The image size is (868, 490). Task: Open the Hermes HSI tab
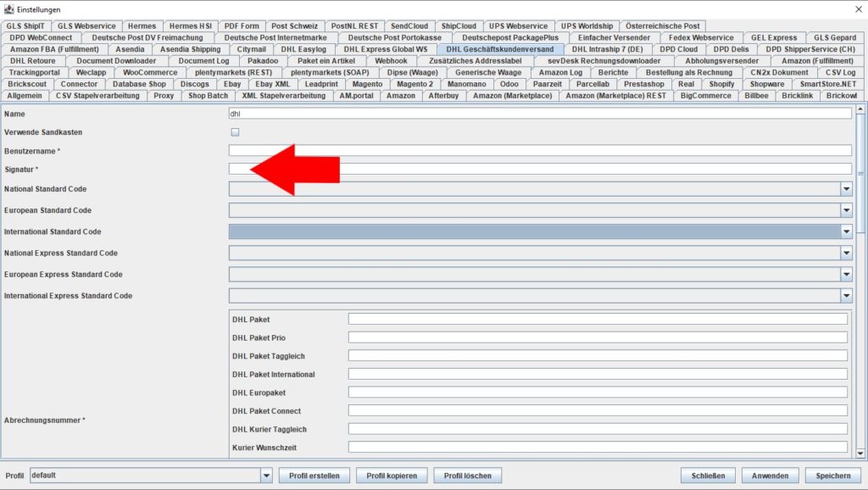191,26
